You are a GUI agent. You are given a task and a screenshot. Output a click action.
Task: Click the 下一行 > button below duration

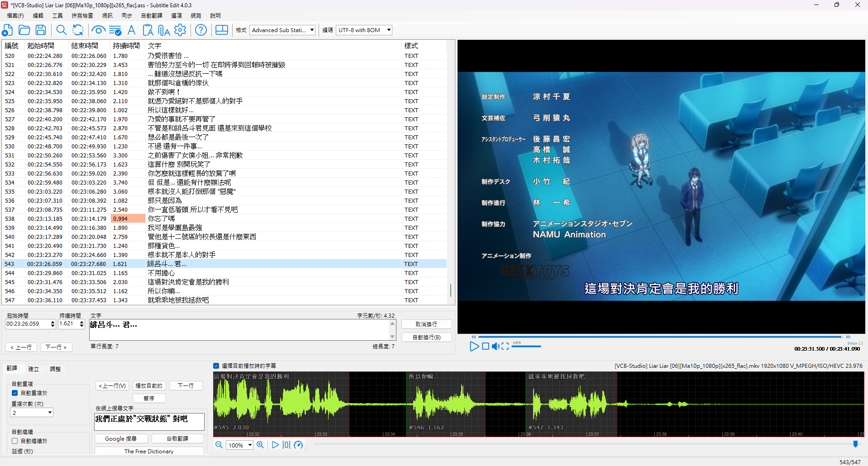tap(56, 347)
